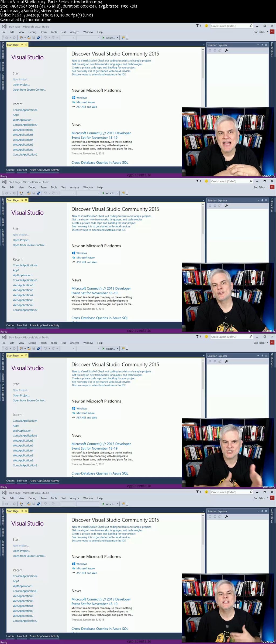This screenshot has width=276, height=644.
Task: Toggle Start Page tab pin in 00:03:03 frame
Action: 22,511
